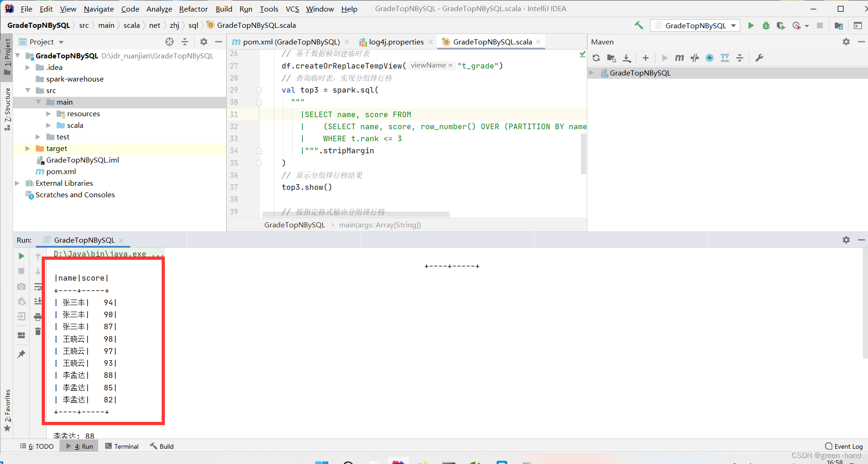Open the Build menu
The height and width of the screenshot is (464, 868).
click(x=224, y=9)
